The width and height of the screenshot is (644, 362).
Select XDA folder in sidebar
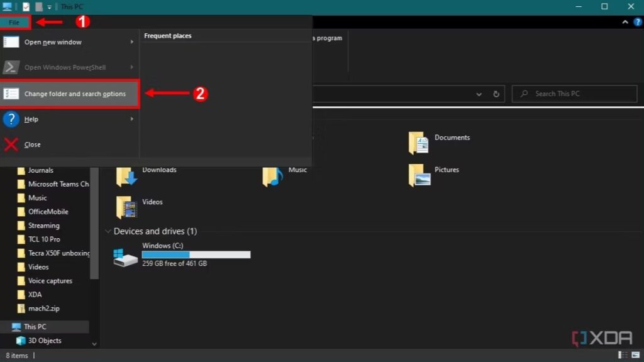click(x=35, y=295)
